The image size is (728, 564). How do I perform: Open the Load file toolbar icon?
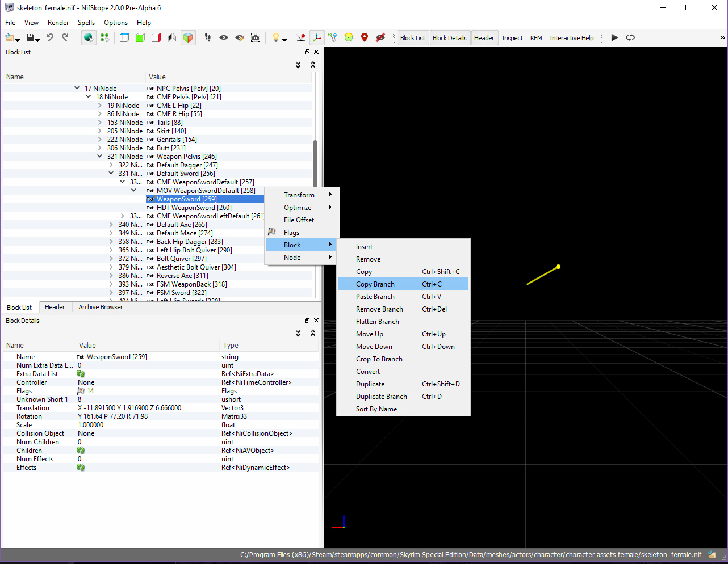coord(10,38)
